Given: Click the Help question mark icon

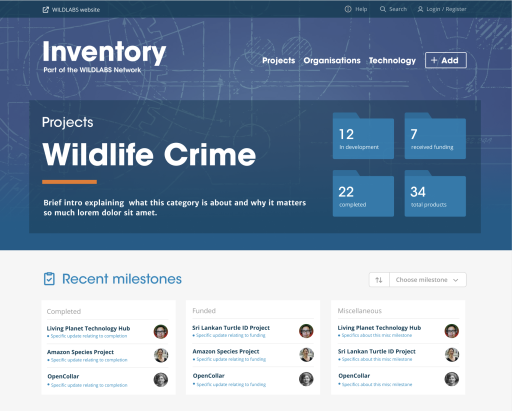Looking at the screenshot, I should click(348, 9).
